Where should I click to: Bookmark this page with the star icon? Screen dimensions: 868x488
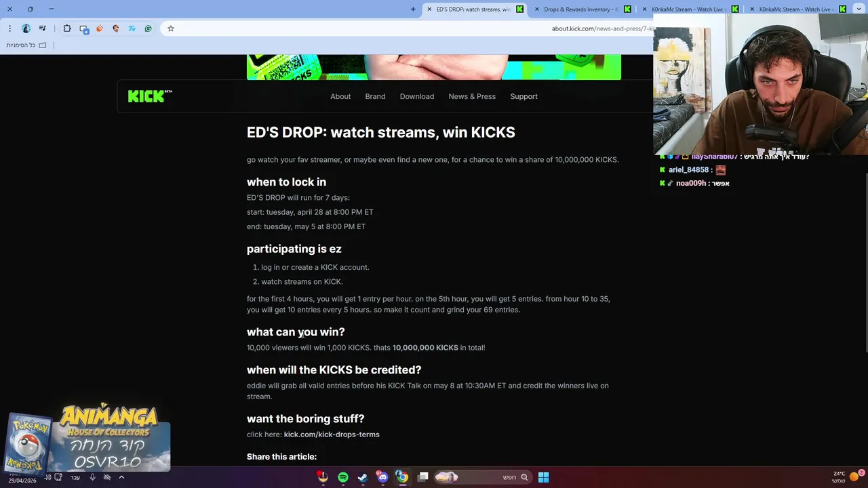pos(171,28)
